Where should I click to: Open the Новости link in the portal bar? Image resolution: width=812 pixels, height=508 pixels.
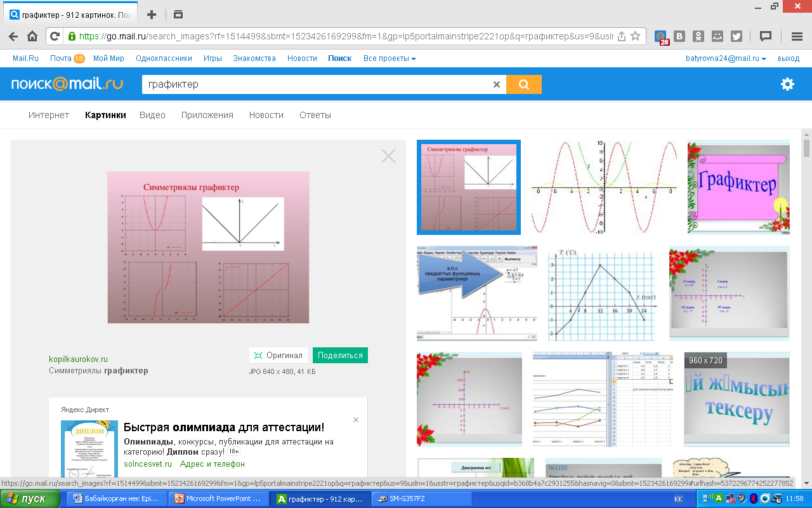[x=302, y=58]
